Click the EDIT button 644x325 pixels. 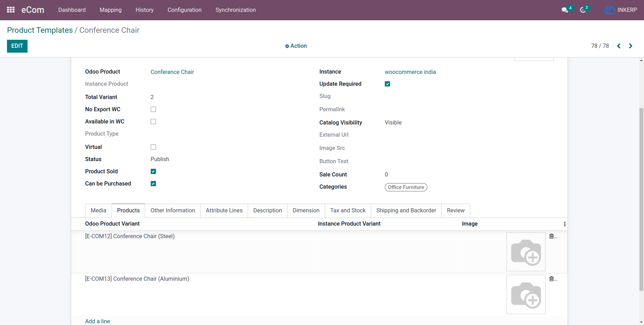tap(17, 46)
